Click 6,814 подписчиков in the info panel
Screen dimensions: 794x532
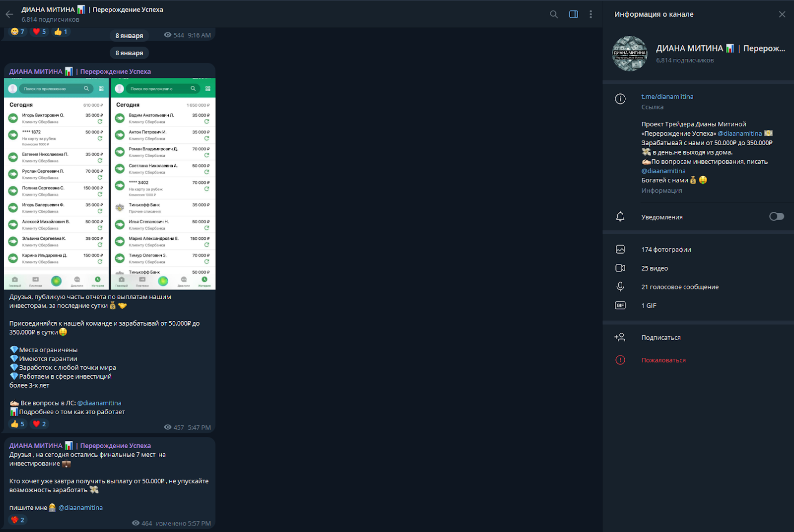point(685,60)
